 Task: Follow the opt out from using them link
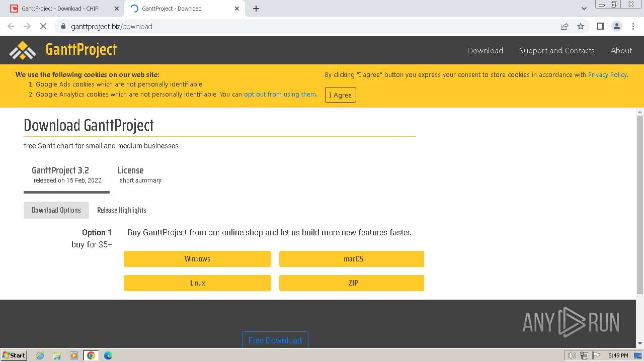[x=280, y=94]
